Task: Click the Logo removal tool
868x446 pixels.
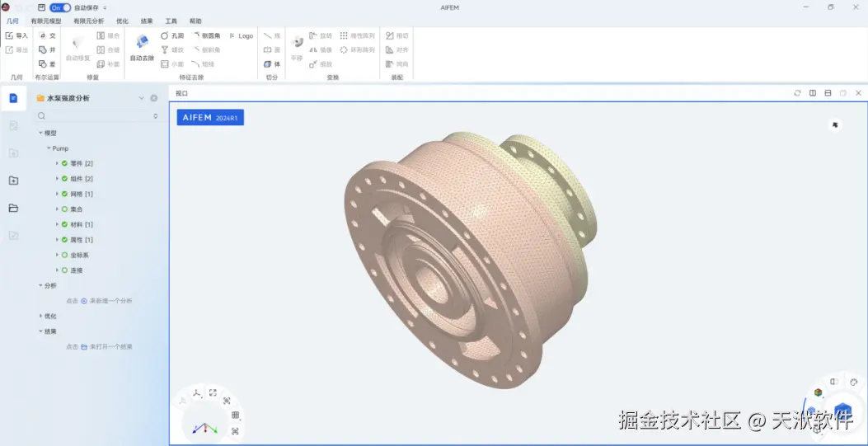Action: click(241, 35)
